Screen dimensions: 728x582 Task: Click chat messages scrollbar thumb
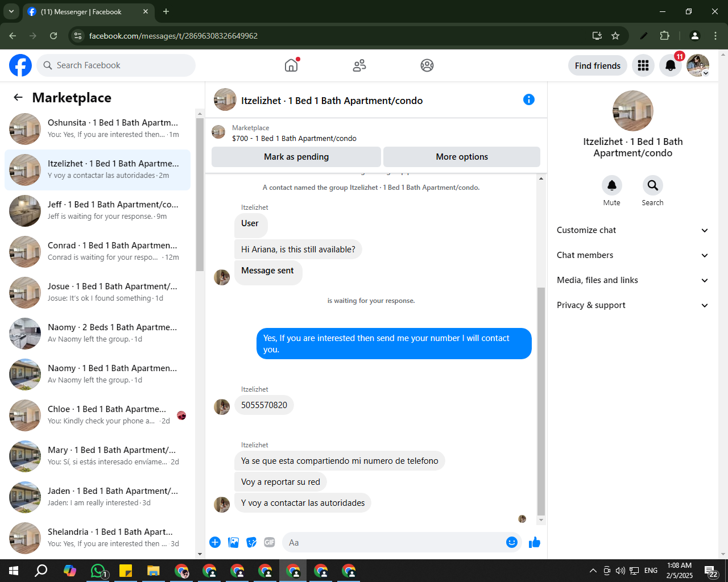tap(541, 401)
